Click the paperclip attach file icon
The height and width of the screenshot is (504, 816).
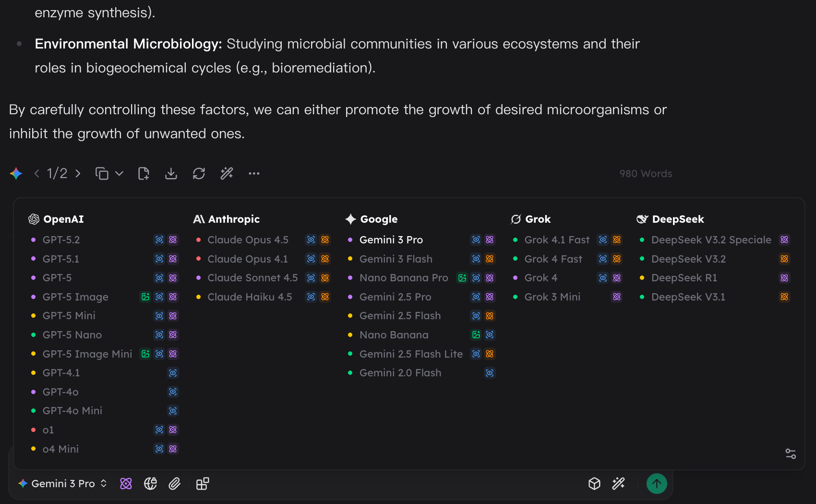(175, 483)
